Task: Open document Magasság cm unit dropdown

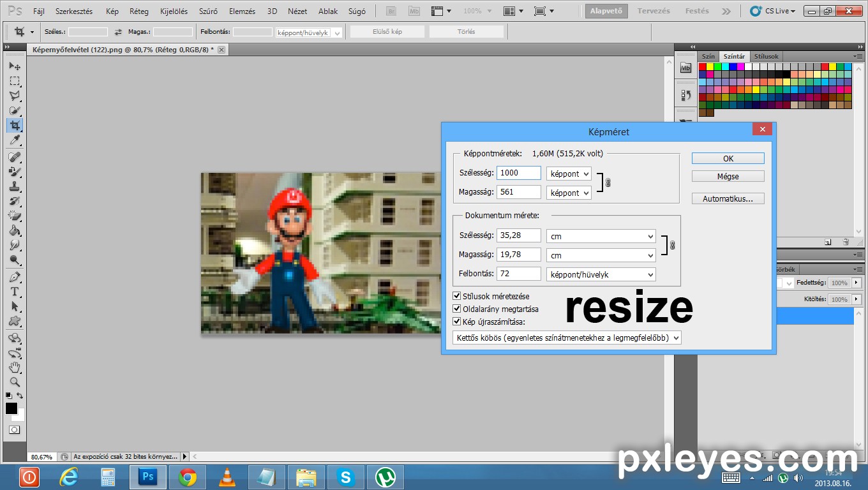Action: pos(601,255)
